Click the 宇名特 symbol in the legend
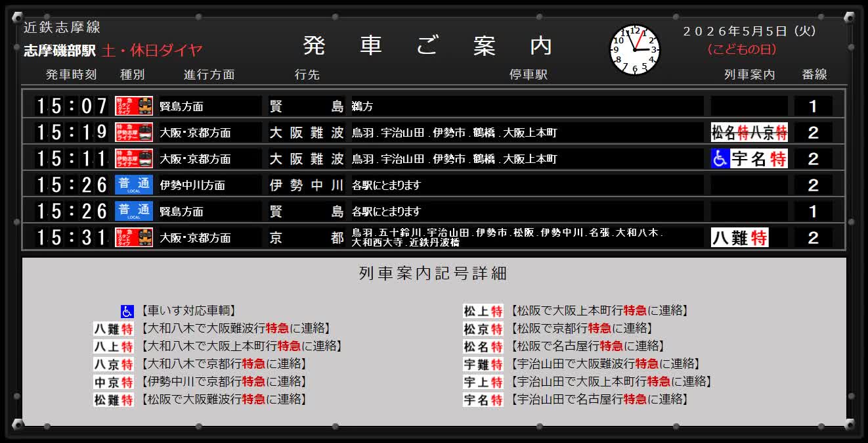 click(x=483, y=400)
